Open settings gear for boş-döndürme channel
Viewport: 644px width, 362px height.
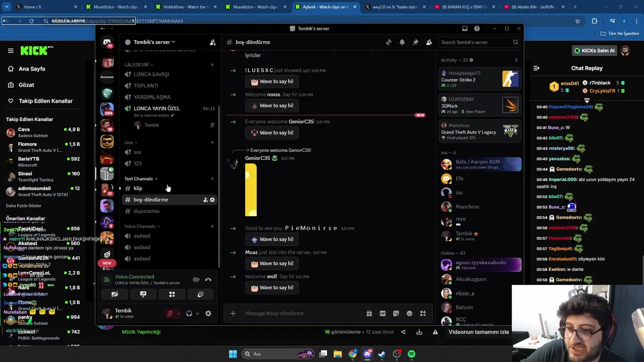[212, 200]
